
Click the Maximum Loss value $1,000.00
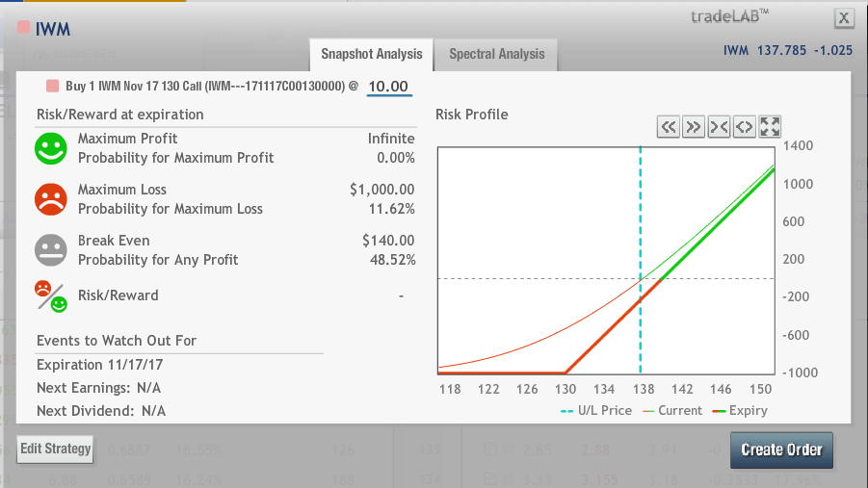point(381,190)
